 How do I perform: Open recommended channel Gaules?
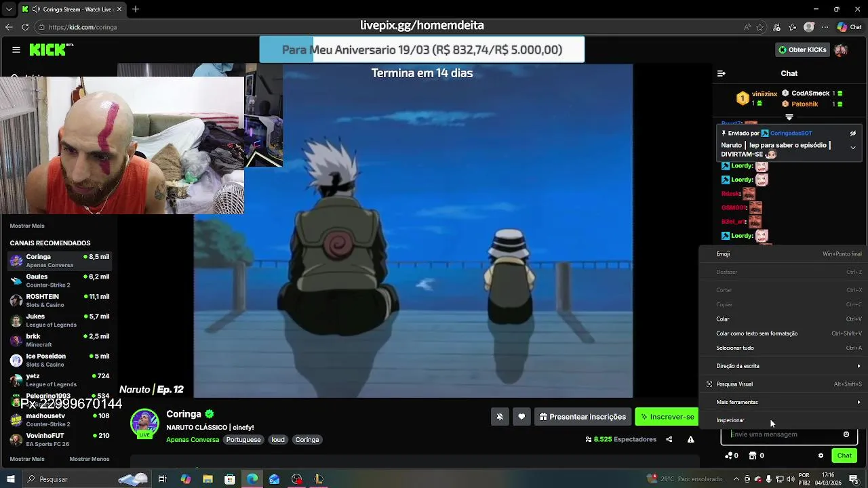coord(60,281)
